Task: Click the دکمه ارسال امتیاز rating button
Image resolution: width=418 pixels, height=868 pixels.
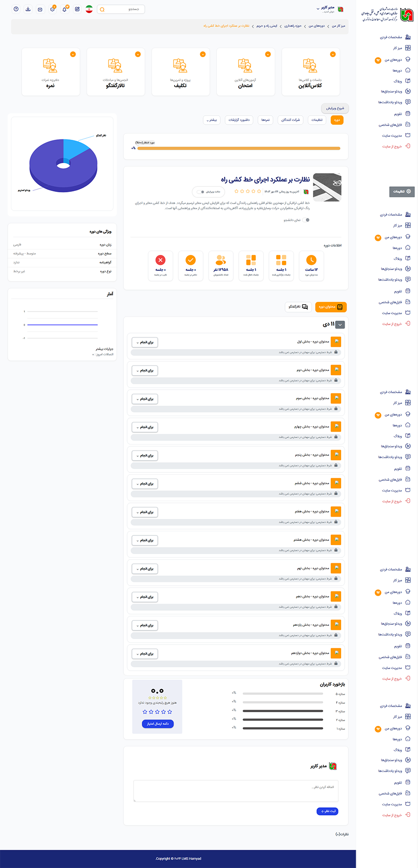Action: 158,724
